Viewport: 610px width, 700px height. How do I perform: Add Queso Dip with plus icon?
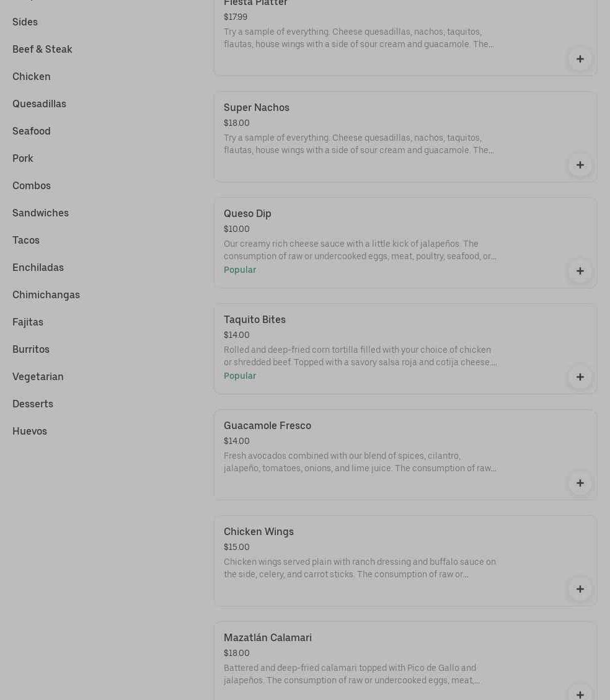point(580,271)
